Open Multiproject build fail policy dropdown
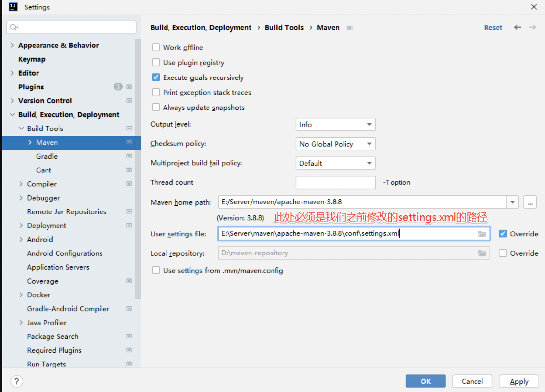Viewport: 545px width, 392px height. 336,163
